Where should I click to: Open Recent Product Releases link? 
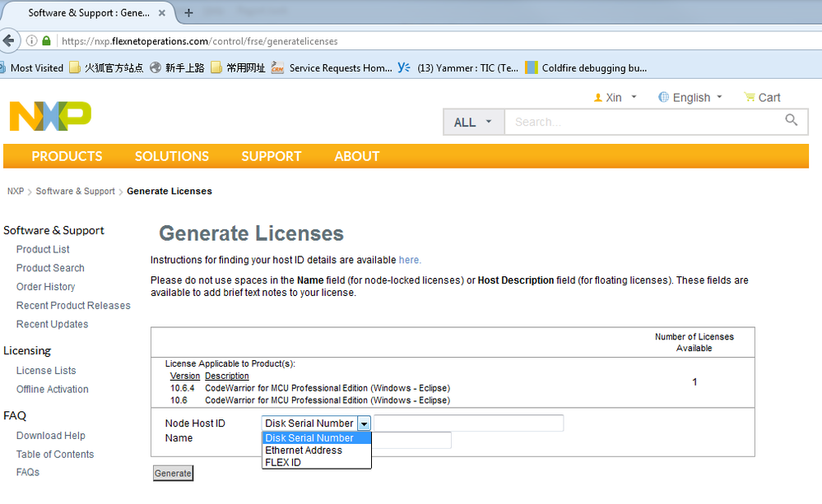click(73, 305)
